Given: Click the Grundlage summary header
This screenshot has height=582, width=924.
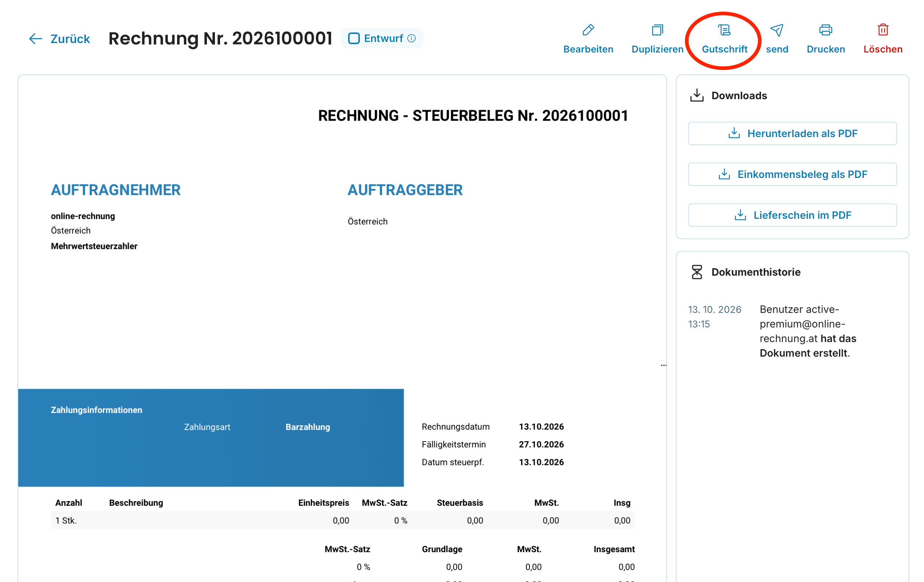Looking at the screenshot, I should (x=442, y=549).
